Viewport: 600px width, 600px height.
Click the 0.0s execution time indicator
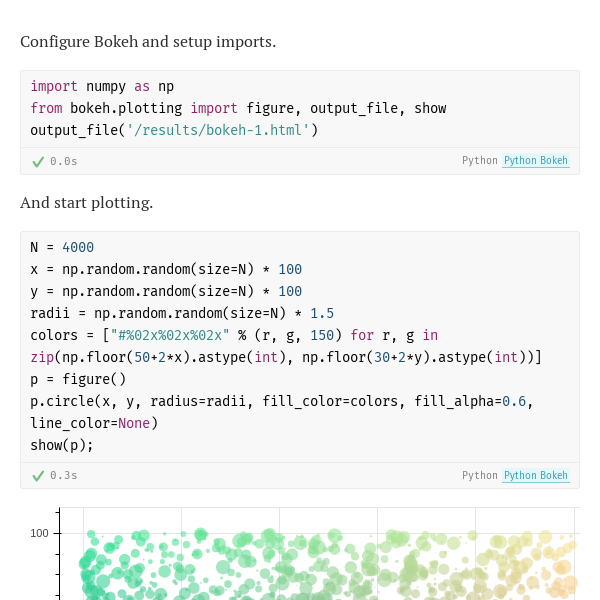coord(64,161)
